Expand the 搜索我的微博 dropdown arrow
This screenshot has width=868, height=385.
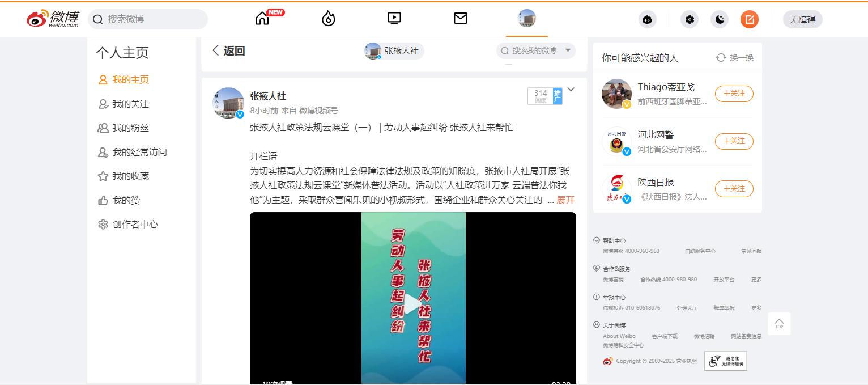[568, 50]
